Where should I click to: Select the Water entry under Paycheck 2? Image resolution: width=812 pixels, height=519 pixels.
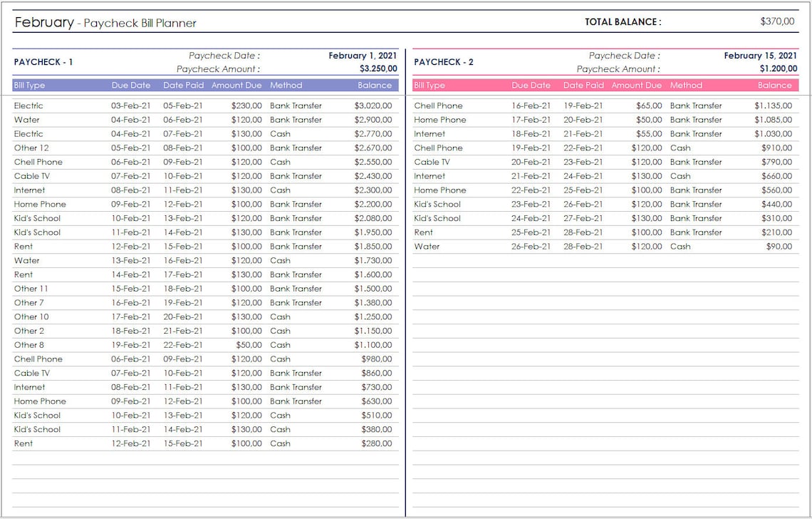pyautogui.click(x=425, y=246)
